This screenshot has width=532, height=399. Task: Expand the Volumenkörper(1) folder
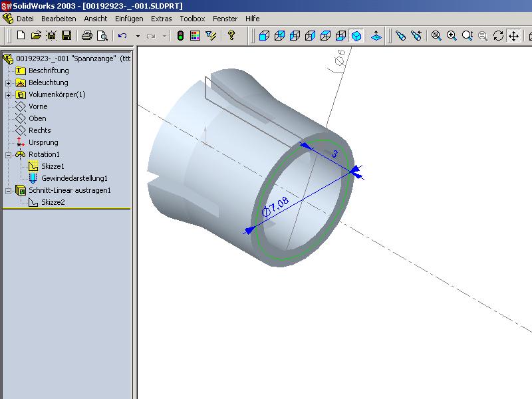tap(8, 95)
